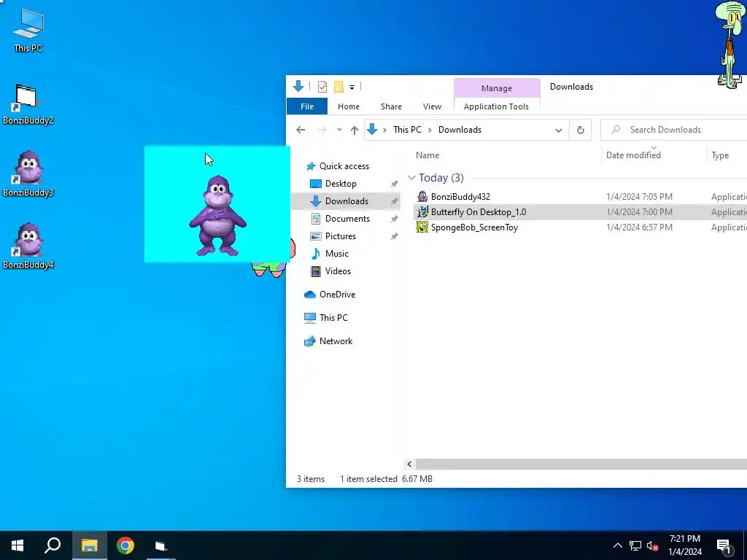Open the Customize Quick Access Toolbar dropdown
Screen dimensions: 747x560
352,87
